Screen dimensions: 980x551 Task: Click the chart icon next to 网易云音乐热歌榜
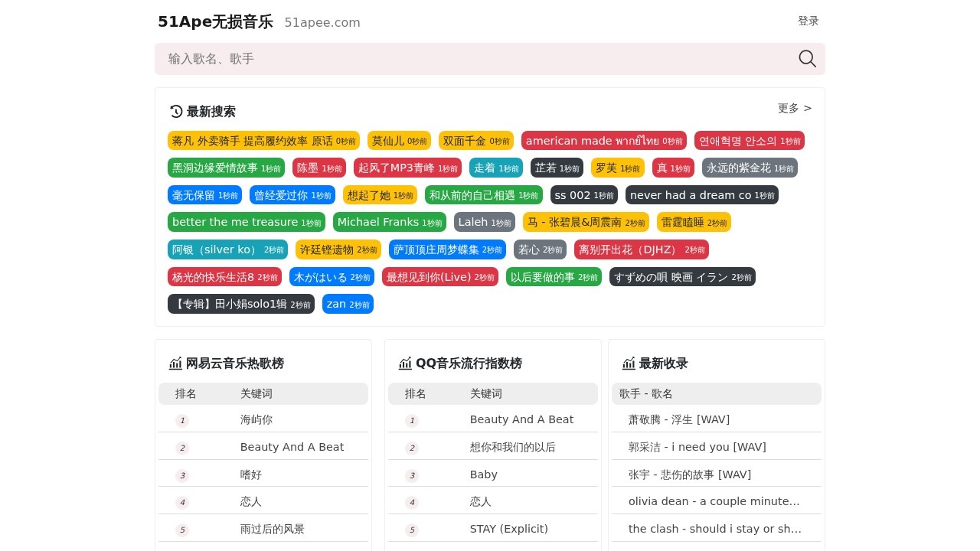click(175, 364)
